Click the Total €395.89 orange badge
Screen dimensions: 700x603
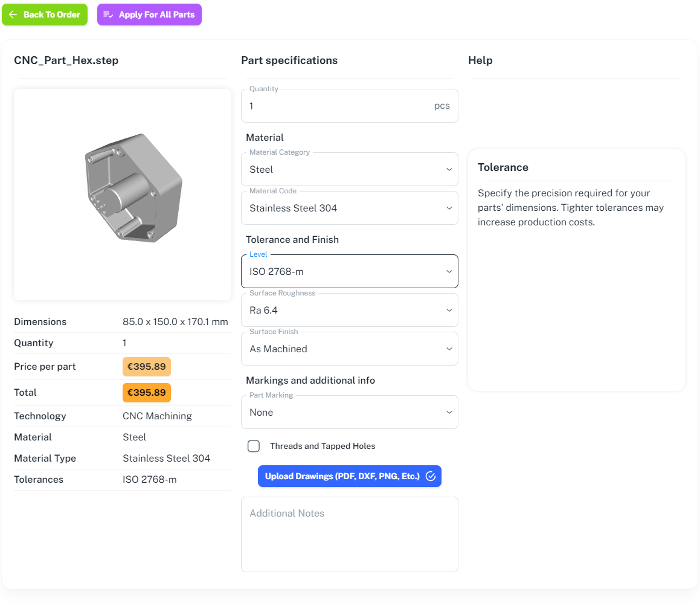click(x=147, y=393)
